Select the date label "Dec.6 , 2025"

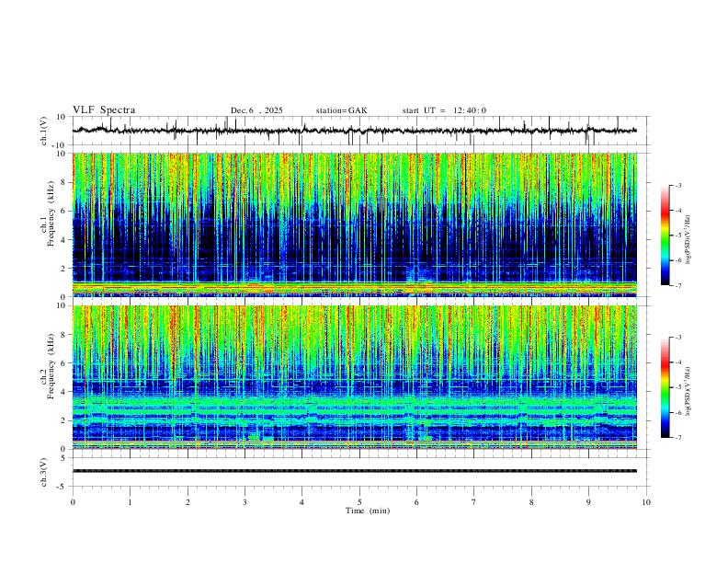[256, 110]
